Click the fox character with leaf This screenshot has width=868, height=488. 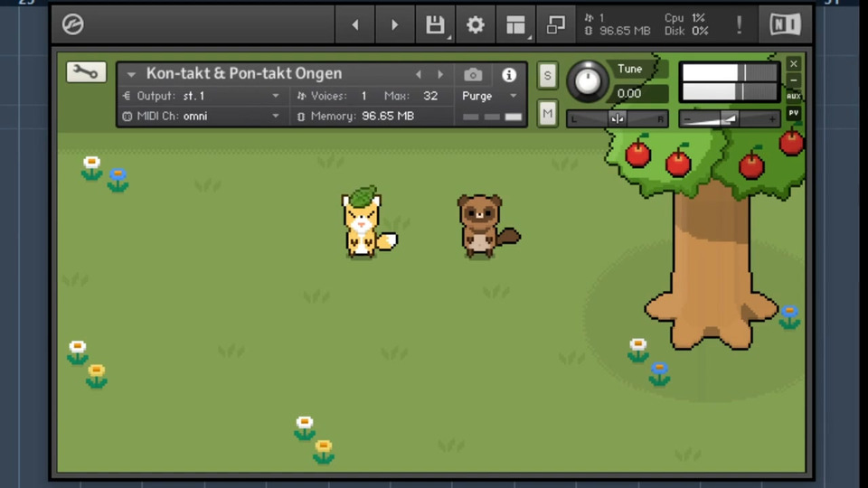pyautogui.click(x=367, y=222)
